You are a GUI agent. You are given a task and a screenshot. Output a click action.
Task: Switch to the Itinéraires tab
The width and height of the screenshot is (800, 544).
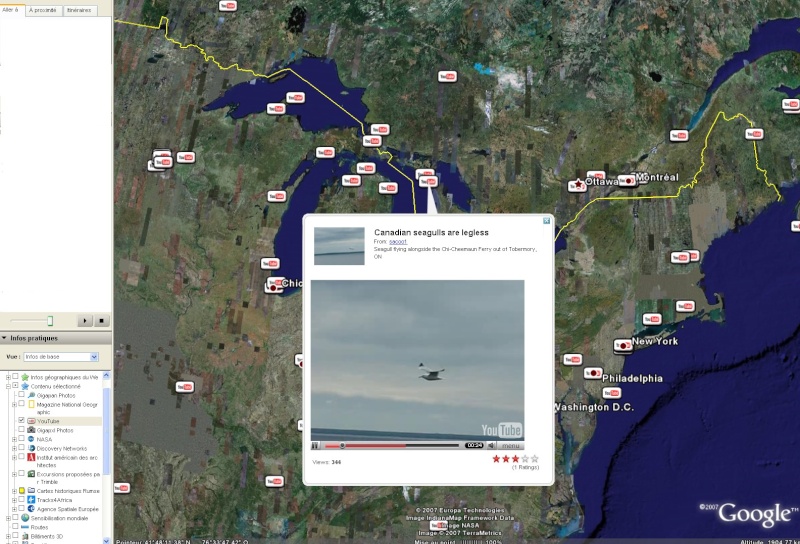[x=80, y=10]
